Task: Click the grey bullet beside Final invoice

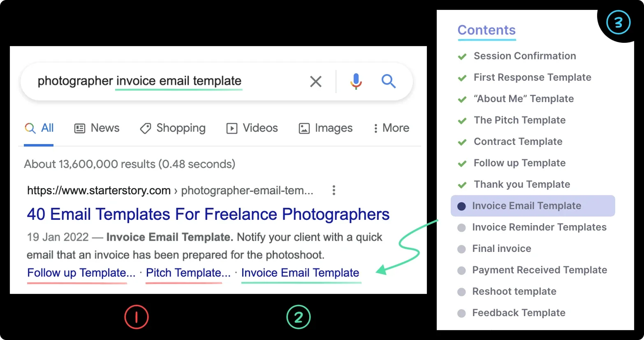Action: [x=461, y=249]
